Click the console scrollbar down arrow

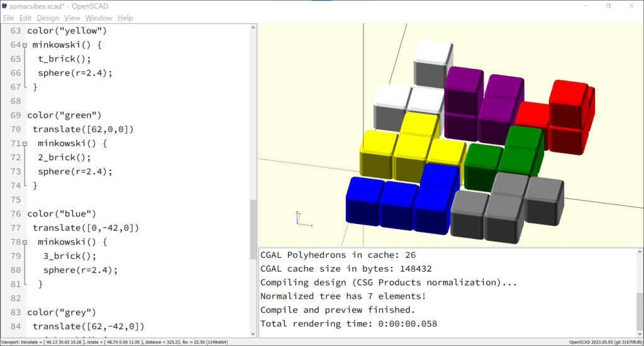640,334
